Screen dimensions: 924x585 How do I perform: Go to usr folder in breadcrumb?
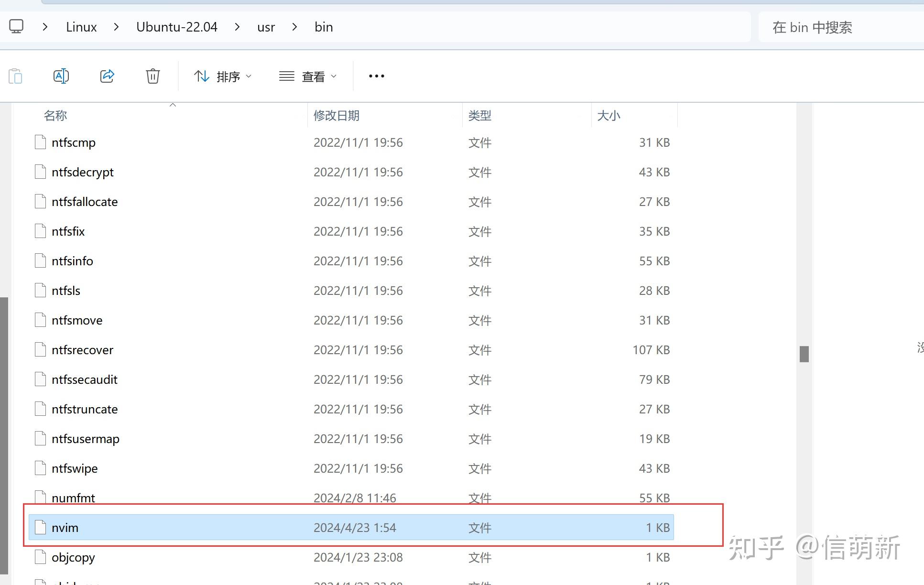click(x=266, y=27)
